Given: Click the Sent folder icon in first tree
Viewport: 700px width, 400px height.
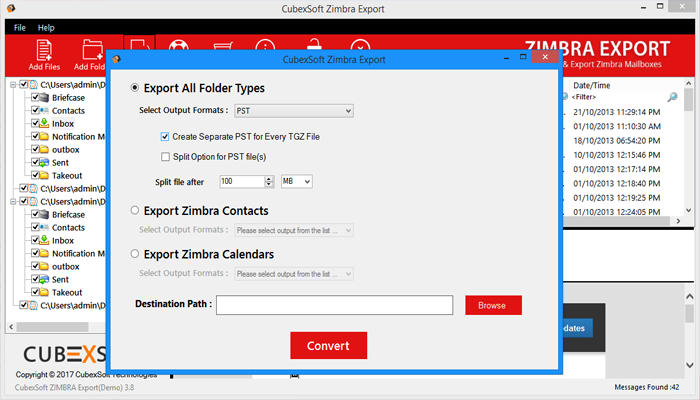Looking at the screenshot, I should point(44,162).
